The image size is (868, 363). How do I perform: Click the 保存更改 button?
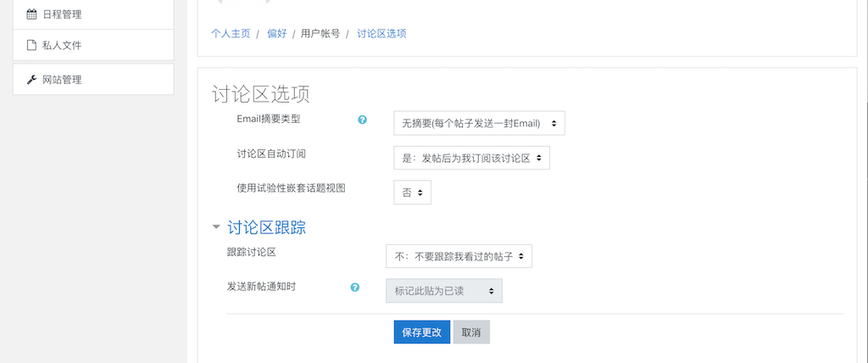[x=422, y=332]
